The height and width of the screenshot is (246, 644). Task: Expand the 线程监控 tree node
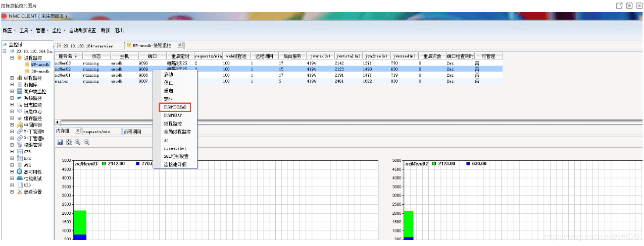tap(12, 78)
